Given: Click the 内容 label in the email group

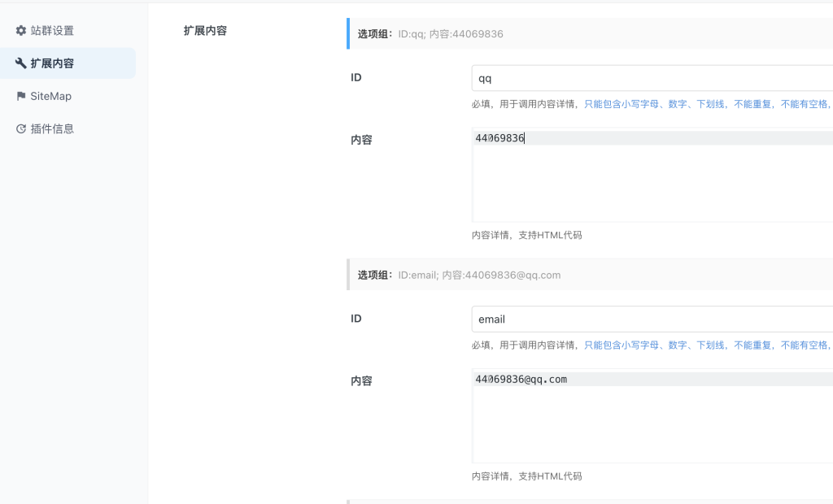Looking at the screenshot, I should pos(361,380).
